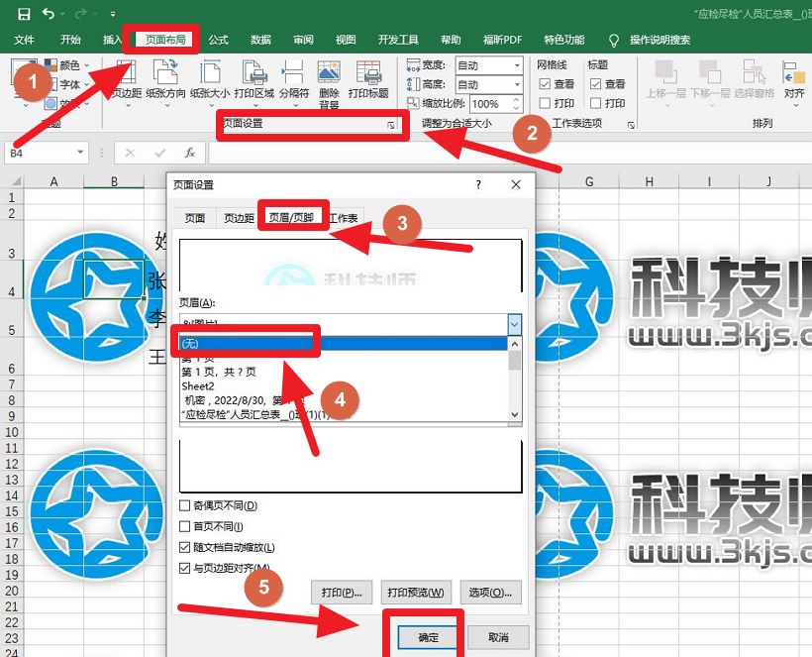This screenshot has height=657, width=812.
Task: Switch to the 审阅 ribbon tab
Action: click(x=303, y=40)
